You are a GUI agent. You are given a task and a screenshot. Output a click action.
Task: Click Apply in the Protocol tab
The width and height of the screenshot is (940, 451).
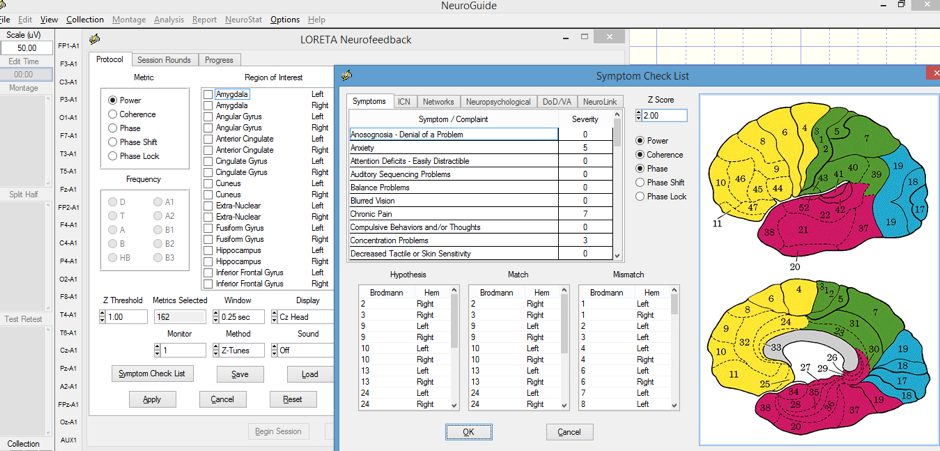[x=153, y=399]
